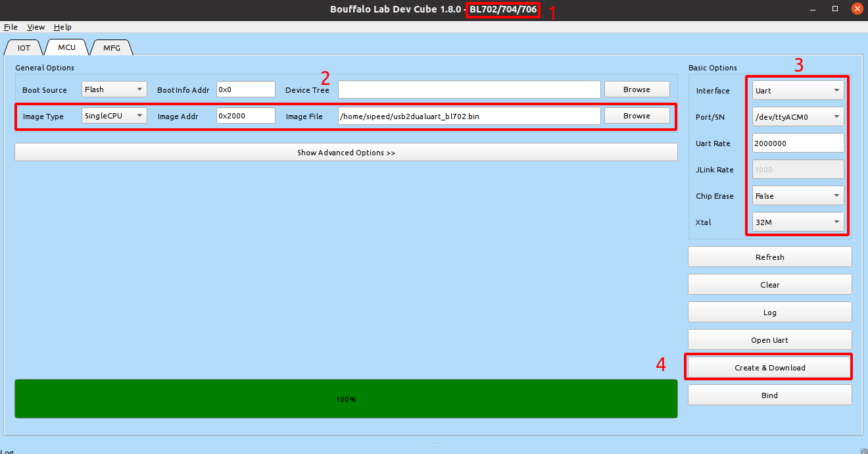Click the Device Tree path field
The width and height of the screenshot is (868, 454).
[470, 89]
